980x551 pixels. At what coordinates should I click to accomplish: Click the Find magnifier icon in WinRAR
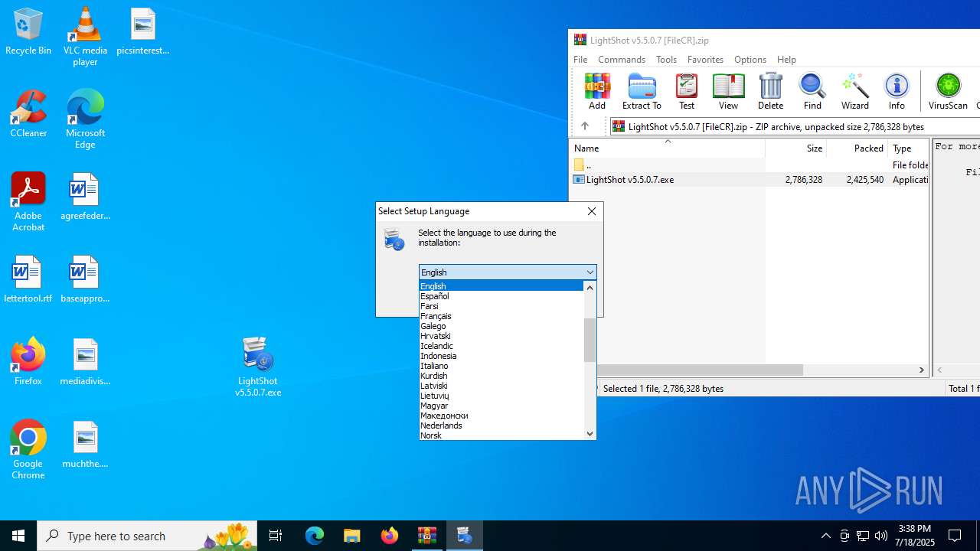pyautogui.click(x=812, y=91)
